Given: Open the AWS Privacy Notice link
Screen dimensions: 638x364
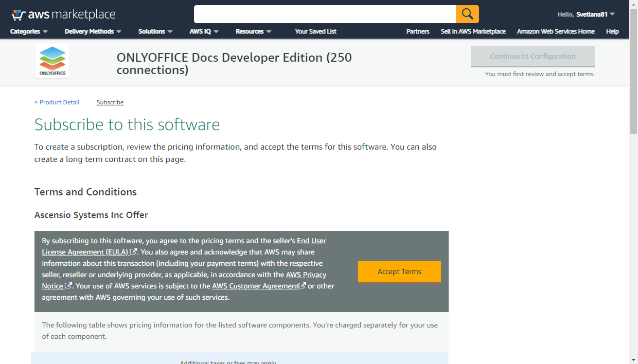Looking at the screenshot, I should (306, 275).
